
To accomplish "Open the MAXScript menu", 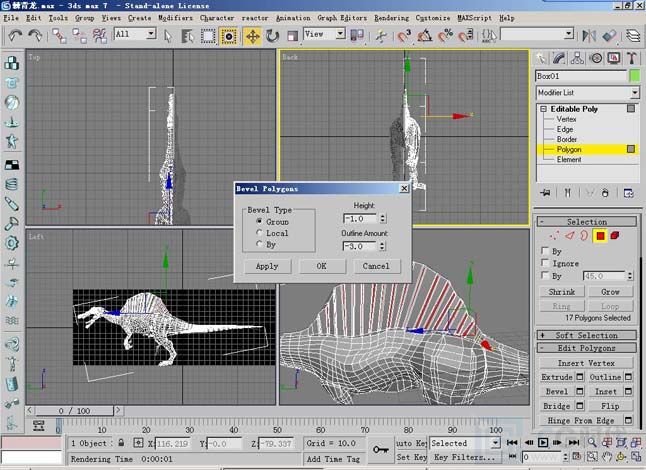I will point(474,18).
